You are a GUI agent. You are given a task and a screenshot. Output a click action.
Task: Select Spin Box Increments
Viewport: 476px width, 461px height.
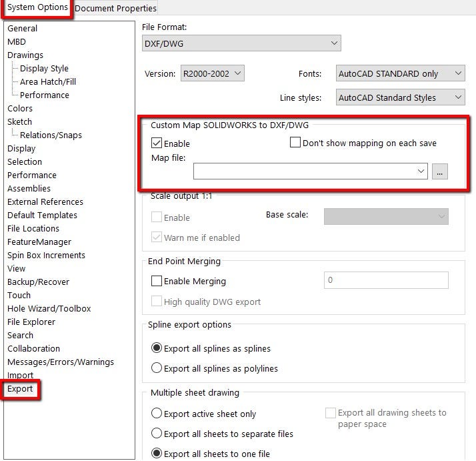(46, 256)
